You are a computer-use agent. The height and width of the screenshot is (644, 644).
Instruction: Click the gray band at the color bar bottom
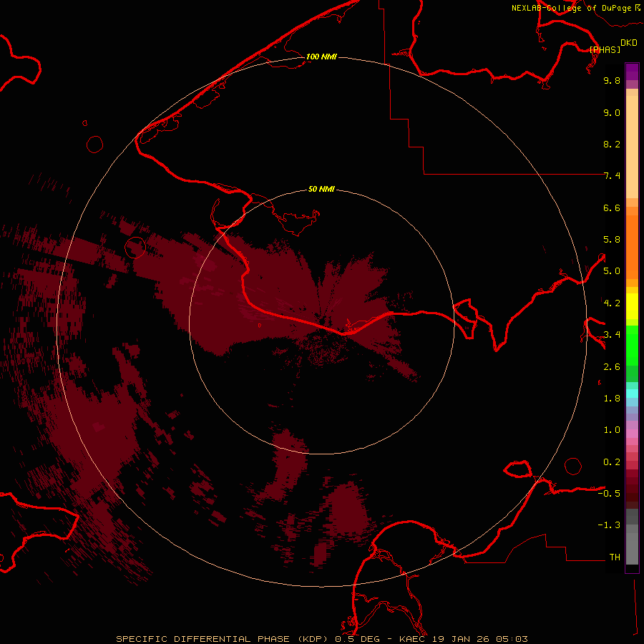(632, 545)
